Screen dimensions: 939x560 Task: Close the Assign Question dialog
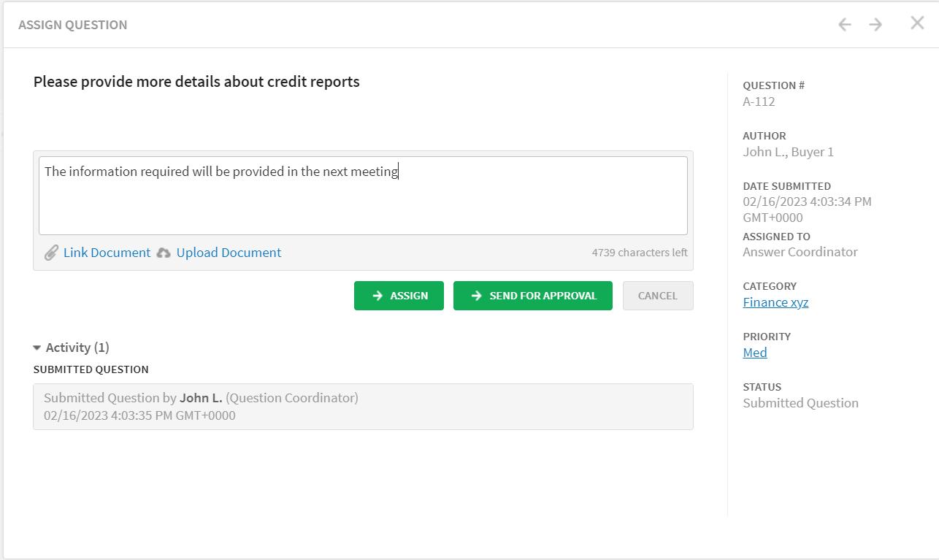tap(917, 23)
